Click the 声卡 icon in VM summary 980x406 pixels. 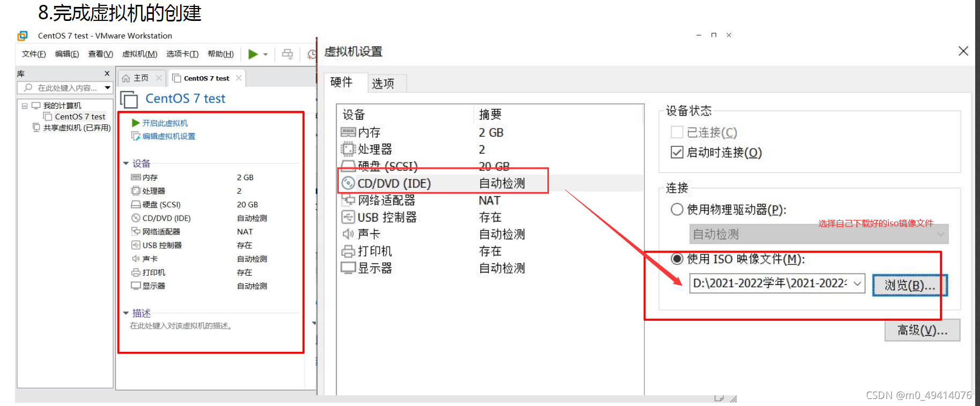pyautogui.click(x=136, y=259)
